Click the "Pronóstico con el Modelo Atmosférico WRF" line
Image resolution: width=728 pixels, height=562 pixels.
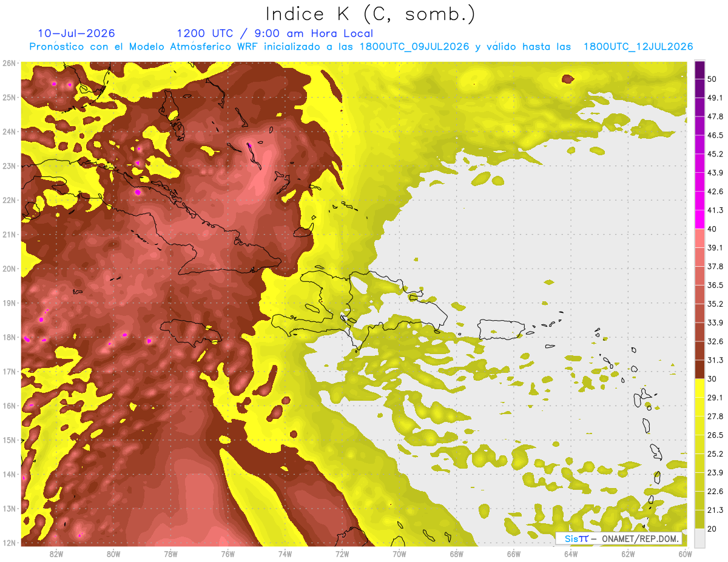coord(361,47)
